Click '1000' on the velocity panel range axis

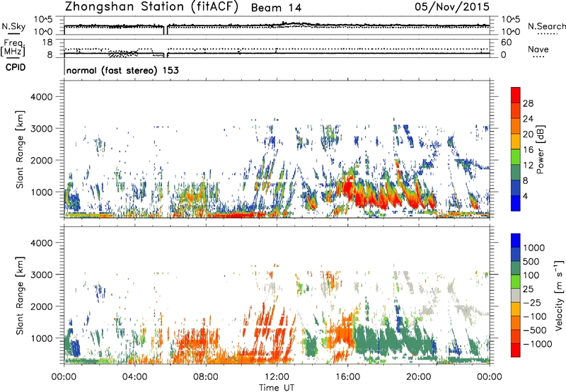(41, 338)
